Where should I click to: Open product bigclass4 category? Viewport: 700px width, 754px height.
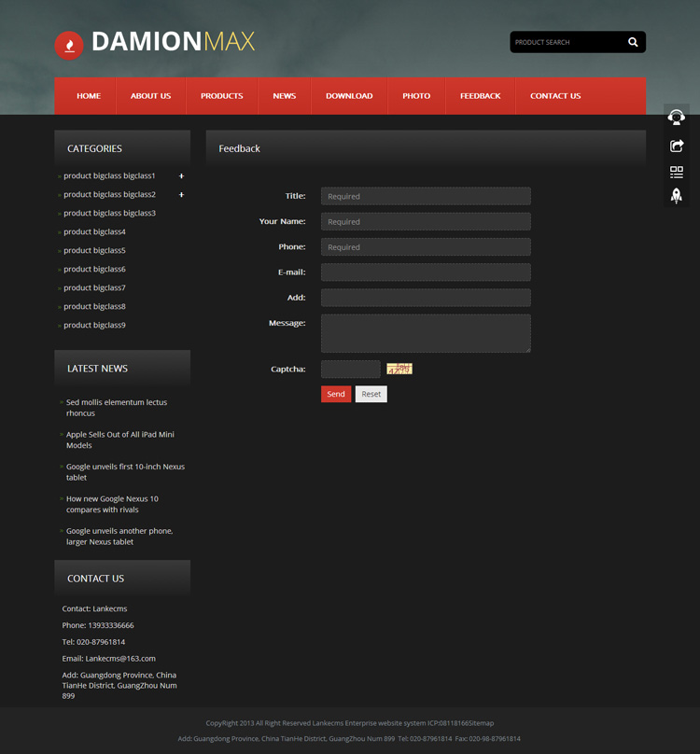click(x=94, y=231)
